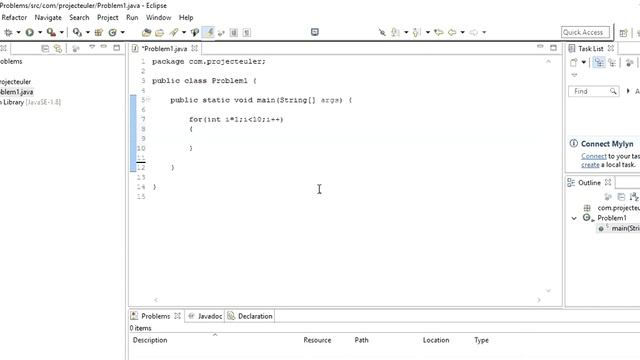
Task: Select JRE System Library tree item
Action: tap(30, 102)
